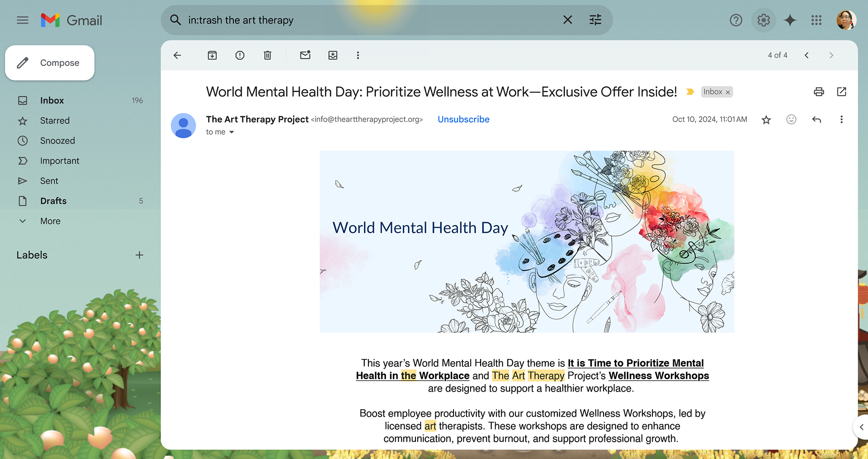Click the Gmail logo

[x=71, y=20]
